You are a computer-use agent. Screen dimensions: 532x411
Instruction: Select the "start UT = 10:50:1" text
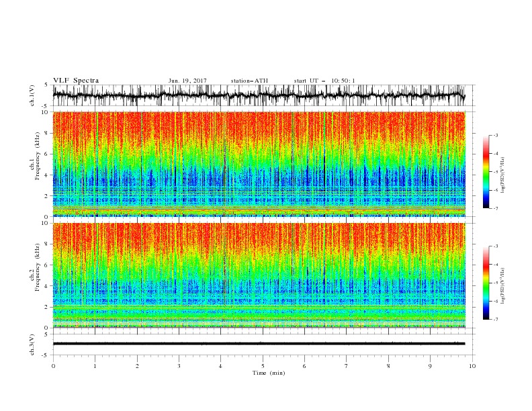tap(324, 81)
